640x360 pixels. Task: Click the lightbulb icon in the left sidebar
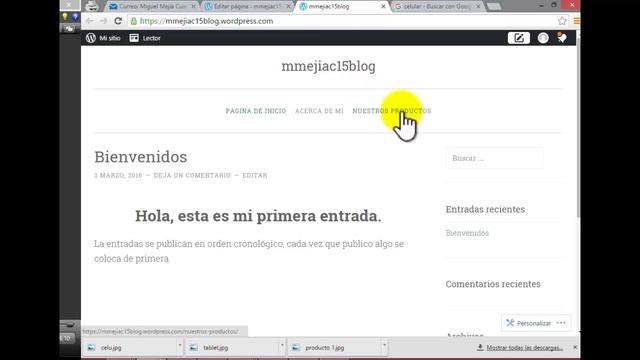(64, 16)
